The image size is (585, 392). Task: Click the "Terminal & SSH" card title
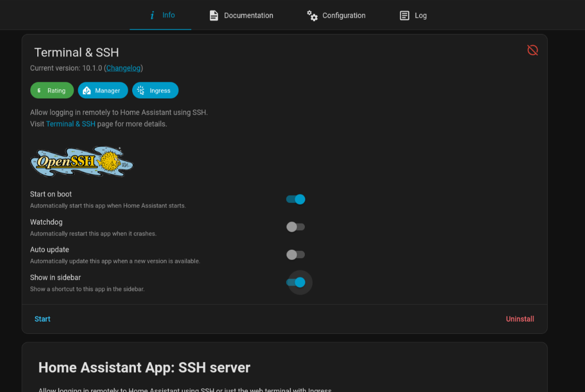77,52
